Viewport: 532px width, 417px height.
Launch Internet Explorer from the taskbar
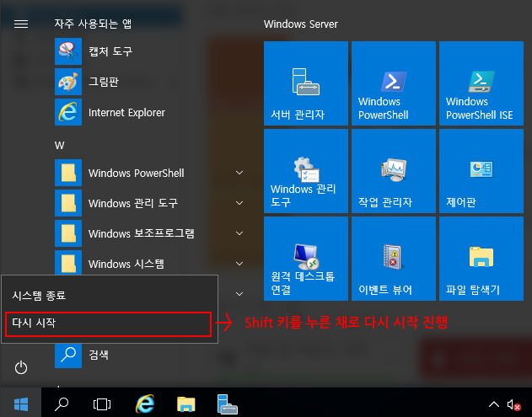[x=145, y=404]
